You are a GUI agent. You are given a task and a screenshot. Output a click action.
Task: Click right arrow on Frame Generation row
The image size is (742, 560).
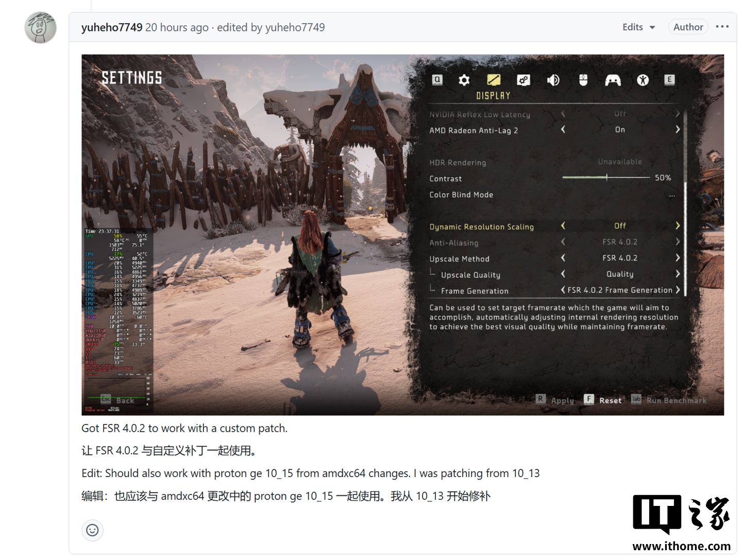coord(678,290)
